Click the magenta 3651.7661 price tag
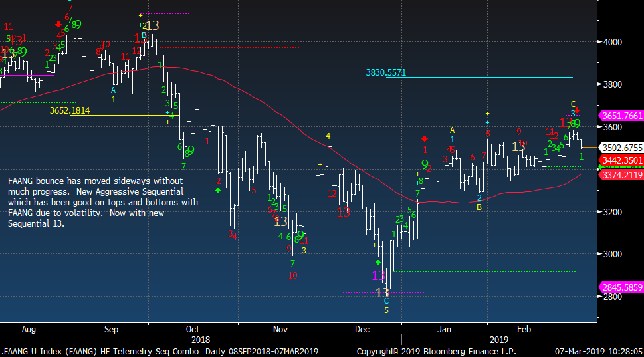The width and height of the screenshot is (644, 357). click(622, 116)
